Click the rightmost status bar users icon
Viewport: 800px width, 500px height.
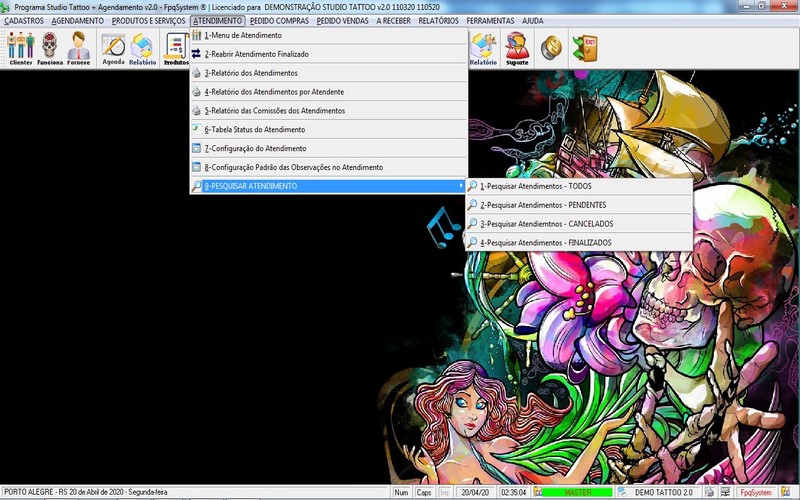click(785, 492)
